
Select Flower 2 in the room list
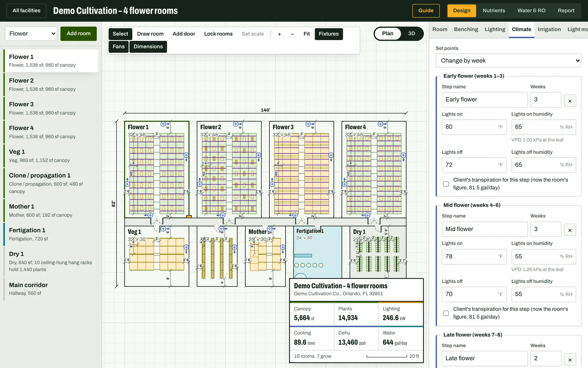tap(51, 84)
